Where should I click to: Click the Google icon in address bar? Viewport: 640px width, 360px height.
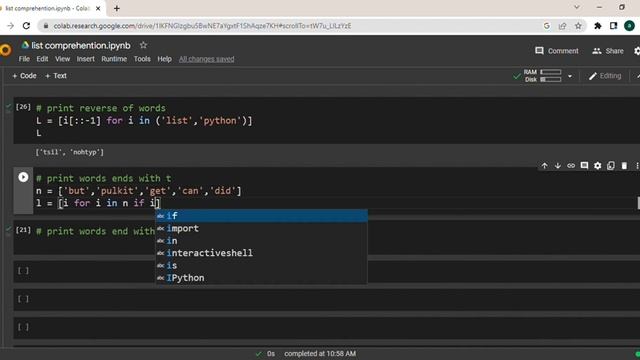pos(547,26)
